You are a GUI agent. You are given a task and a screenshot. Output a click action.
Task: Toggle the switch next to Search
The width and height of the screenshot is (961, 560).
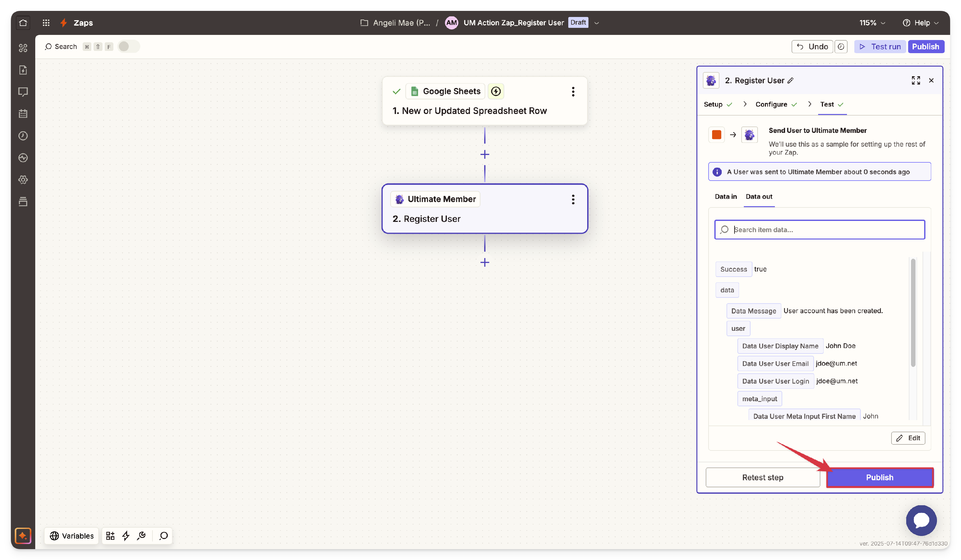128,46
